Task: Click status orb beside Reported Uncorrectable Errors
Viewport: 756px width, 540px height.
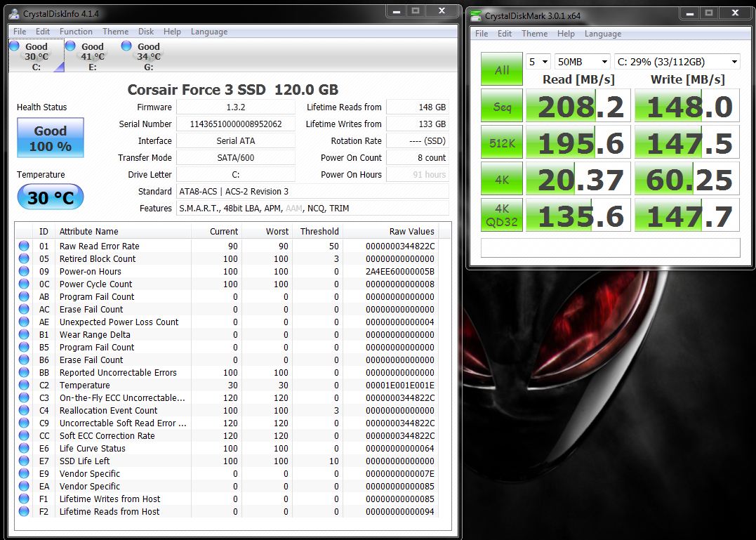Action: [24, 372]
